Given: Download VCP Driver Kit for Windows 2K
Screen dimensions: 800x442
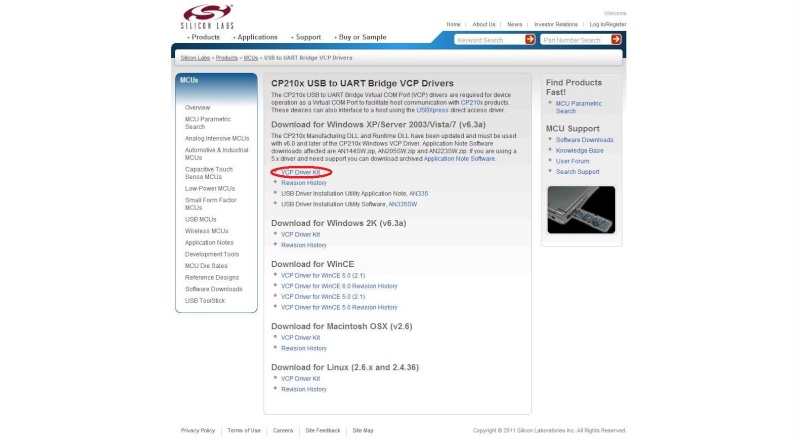Looking at the screenshot, I should [301, 235].
